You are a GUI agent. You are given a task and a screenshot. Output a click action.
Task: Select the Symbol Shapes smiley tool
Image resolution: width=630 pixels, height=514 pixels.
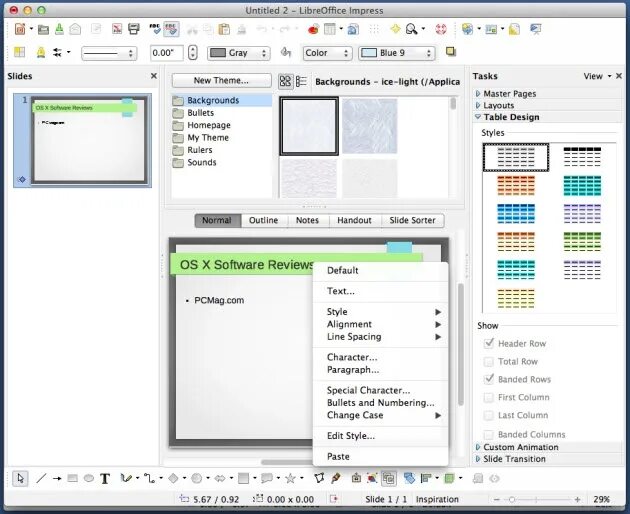click(x=196, y=478)
